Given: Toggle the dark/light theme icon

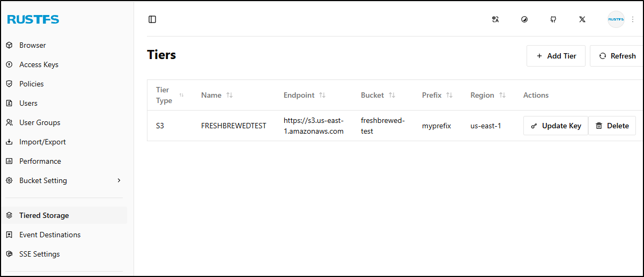Looking at the screenshot, I should [524, 19].
